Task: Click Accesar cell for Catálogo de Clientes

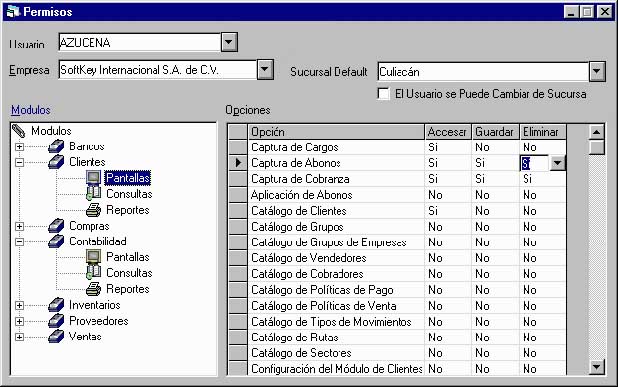Action: (x=448, y=211)
